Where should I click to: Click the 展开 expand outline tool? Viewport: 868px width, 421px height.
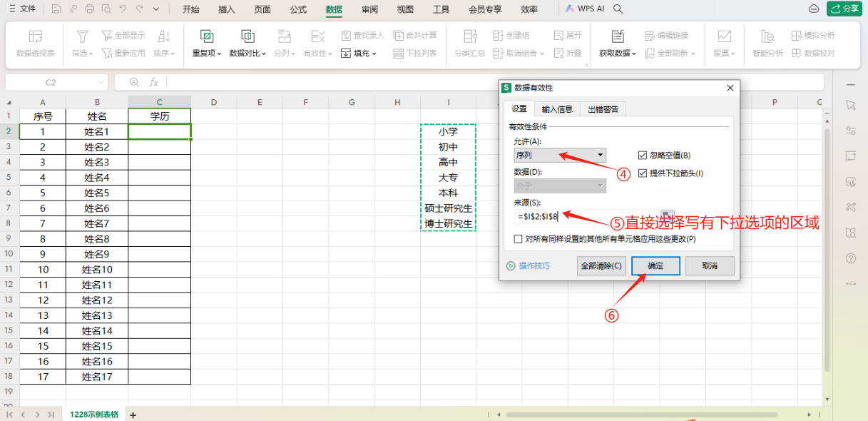(x=568, y=35)
